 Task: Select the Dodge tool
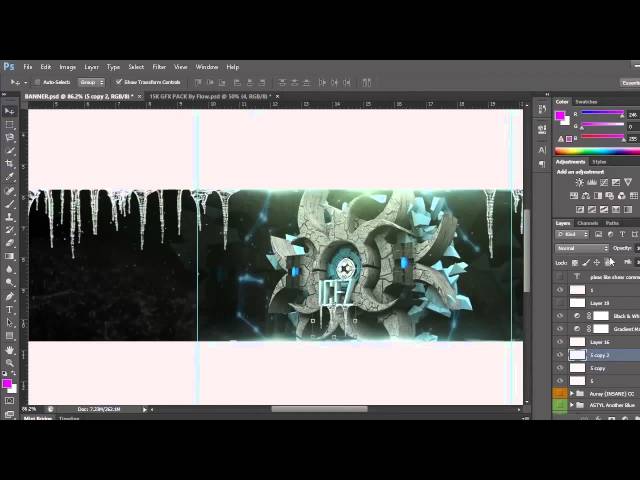9,282
